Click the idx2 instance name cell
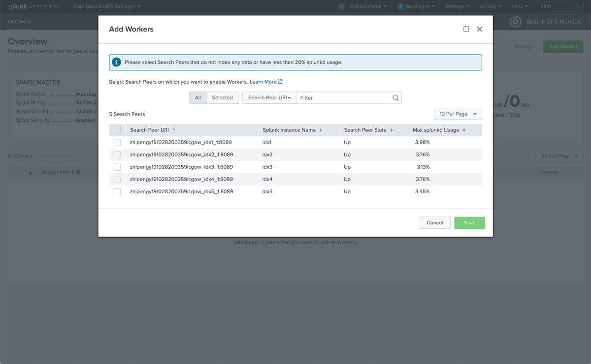Image resolution: width=591 pixels, height=364 pixels. coord(267,154)
